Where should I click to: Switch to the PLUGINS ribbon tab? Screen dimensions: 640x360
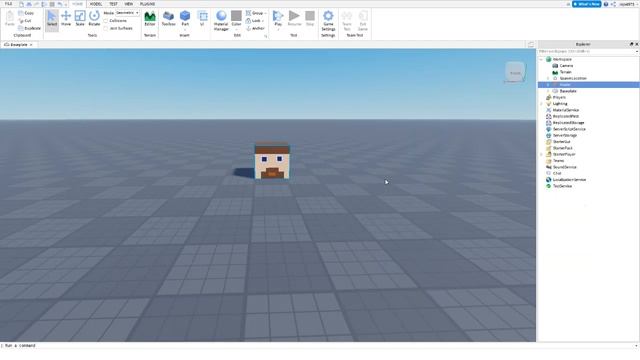(147, 4)
